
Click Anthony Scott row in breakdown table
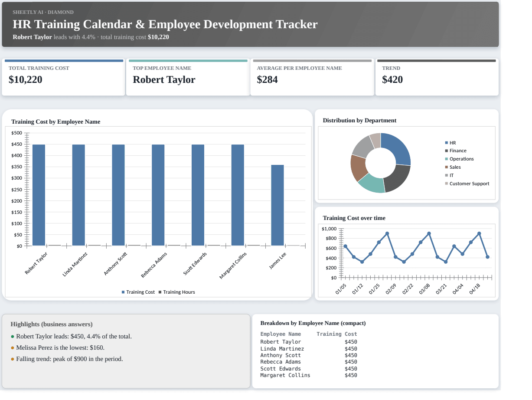[309, 355]
